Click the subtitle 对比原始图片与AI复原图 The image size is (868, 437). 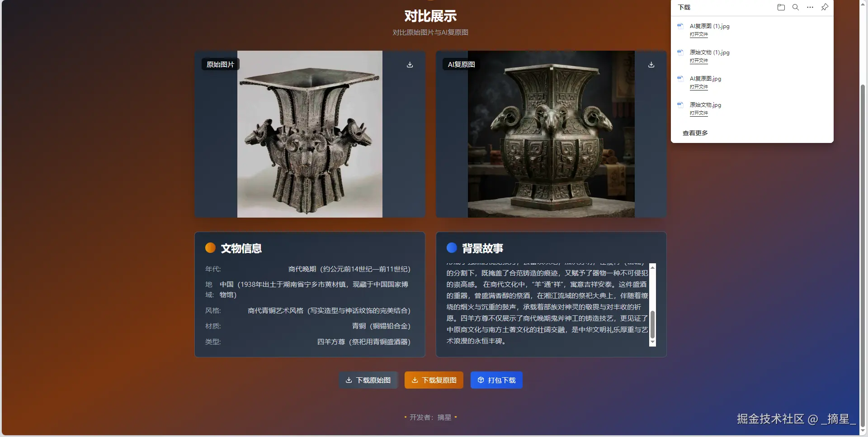[430, 33]
